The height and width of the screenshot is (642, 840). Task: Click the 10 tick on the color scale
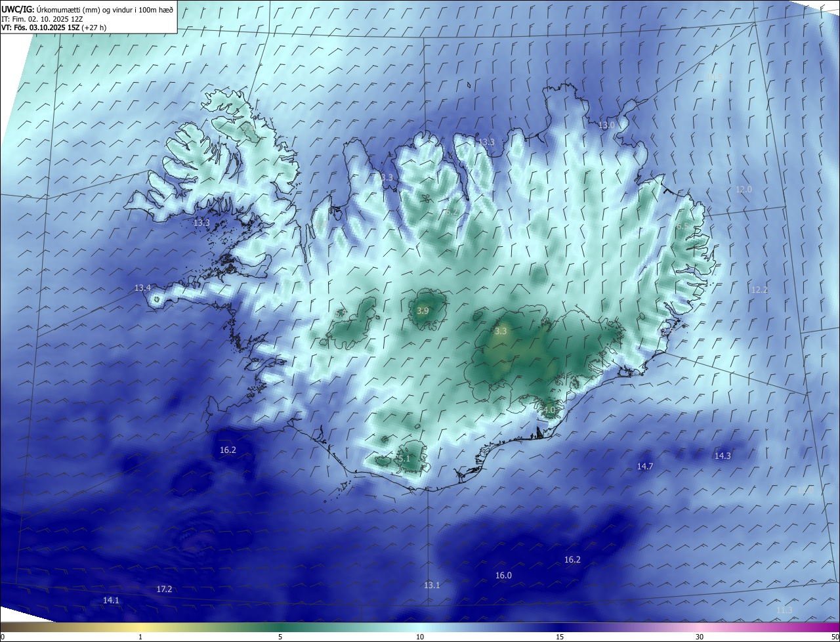pyautogui.click(x=420, y=637)
